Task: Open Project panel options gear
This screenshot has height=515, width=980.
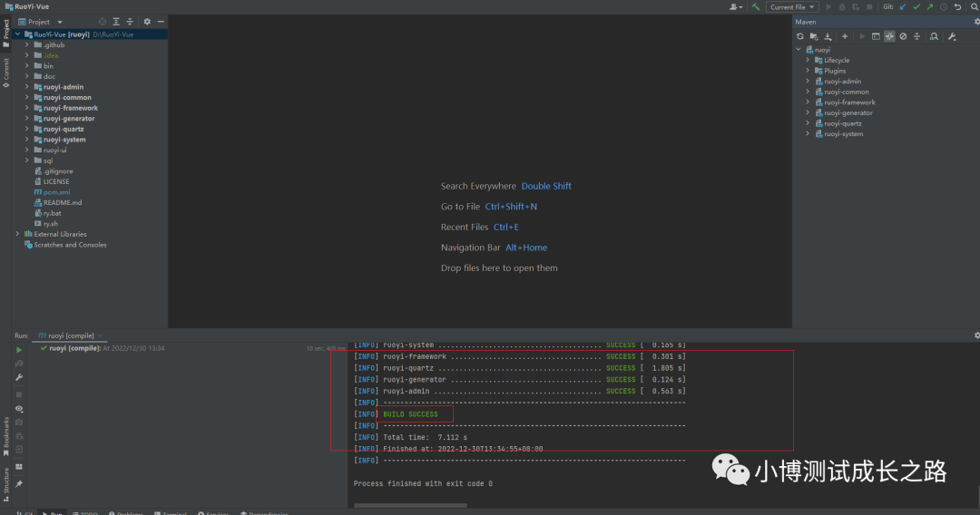Action: (x=147, y=22)
